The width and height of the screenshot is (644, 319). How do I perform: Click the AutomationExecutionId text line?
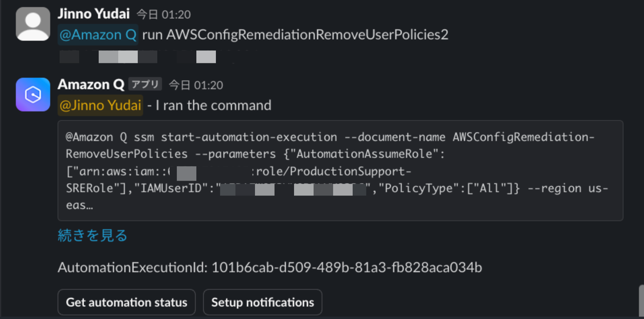[x=270, y=268]
